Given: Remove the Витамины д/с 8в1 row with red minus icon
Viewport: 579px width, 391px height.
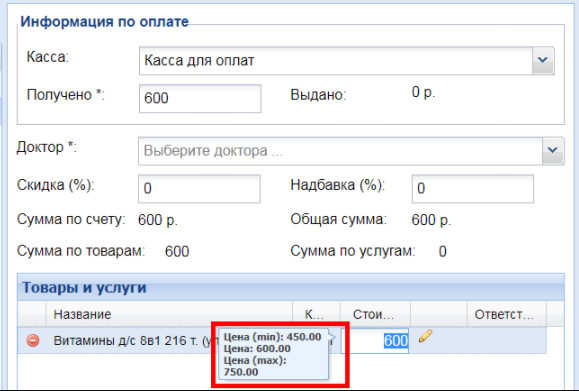Looking at the screenshot, I should pos(33,340).
